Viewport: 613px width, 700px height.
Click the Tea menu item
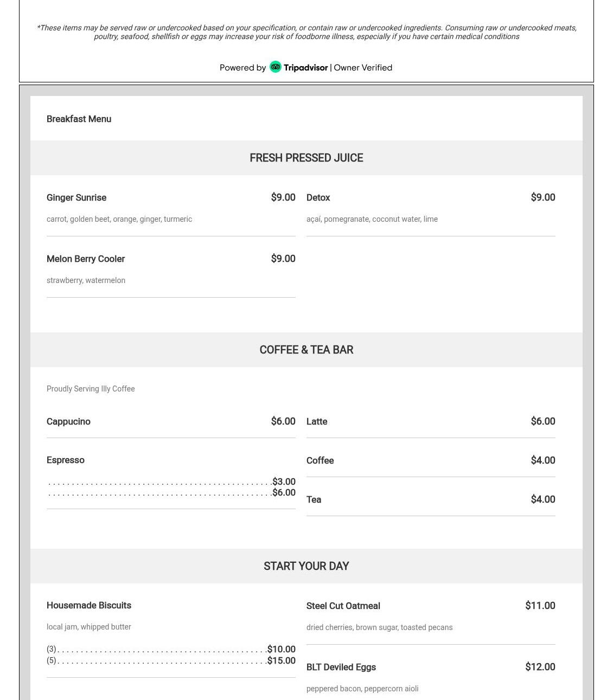(x=314, y=500)
